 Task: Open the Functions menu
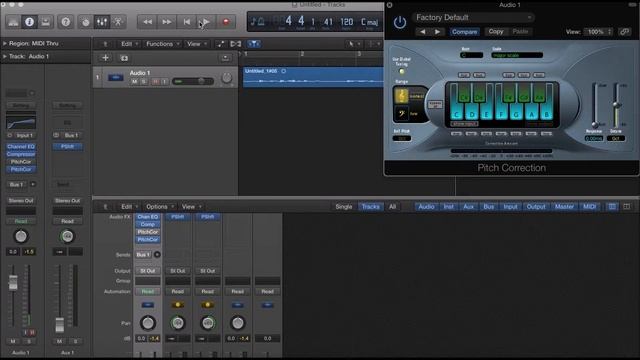click(x=162, y=44)
